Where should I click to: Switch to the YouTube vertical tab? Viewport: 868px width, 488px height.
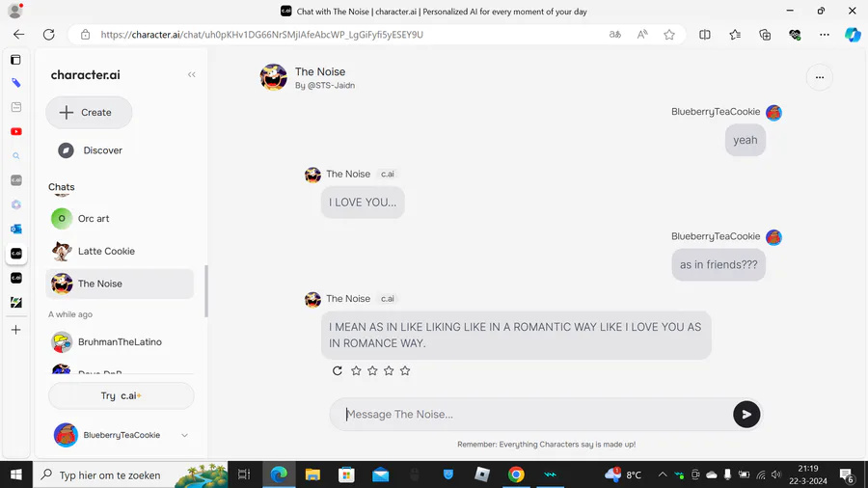[16, 132]
